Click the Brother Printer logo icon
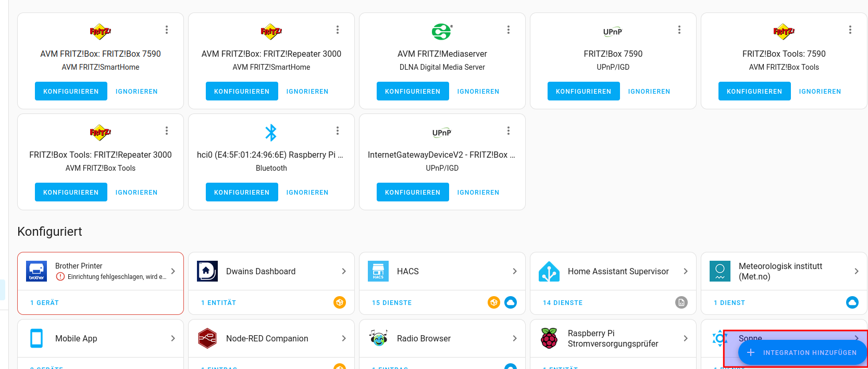The width and height of the screenshot is (868, 369). (x=36, y=271)
